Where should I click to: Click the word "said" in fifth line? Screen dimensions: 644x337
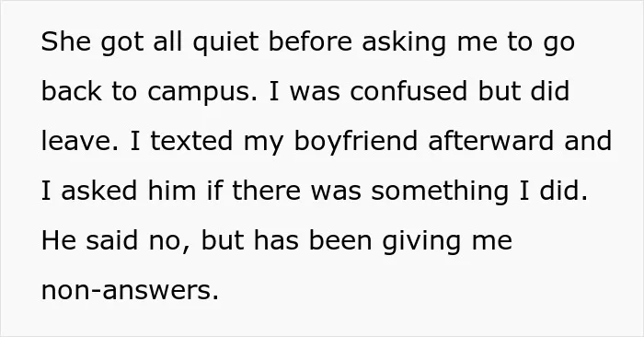click(x=111, y=240)
